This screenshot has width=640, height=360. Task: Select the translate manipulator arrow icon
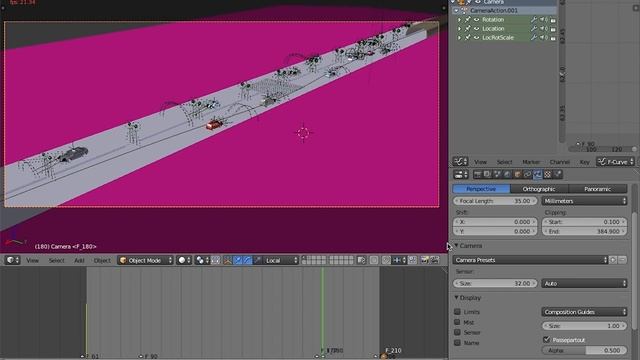click(x=238, y=260)
